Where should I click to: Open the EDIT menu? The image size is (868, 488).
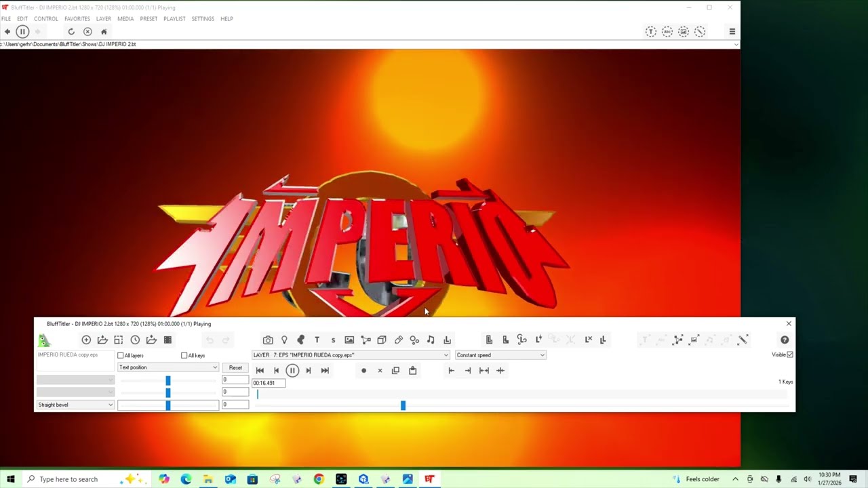(x=22, y=19)
